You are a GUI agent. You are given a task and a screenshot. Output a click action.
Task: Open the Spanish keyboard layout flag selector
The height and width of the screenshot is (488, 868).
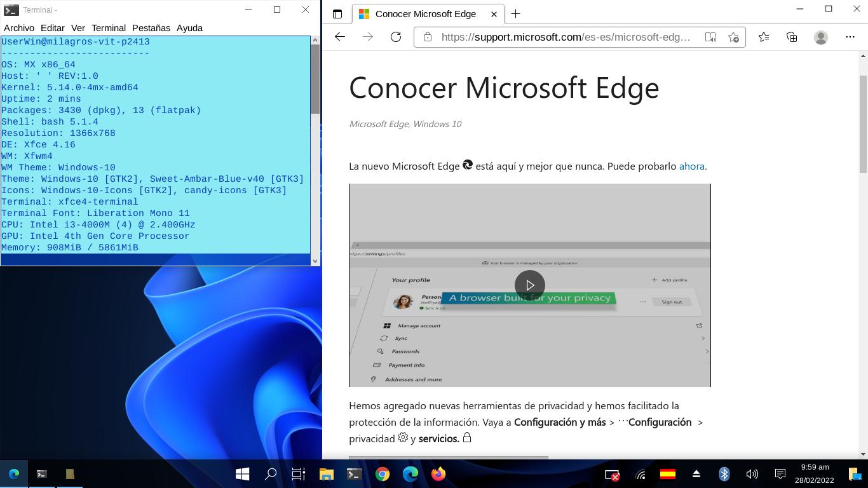click(x=668, y=474)
